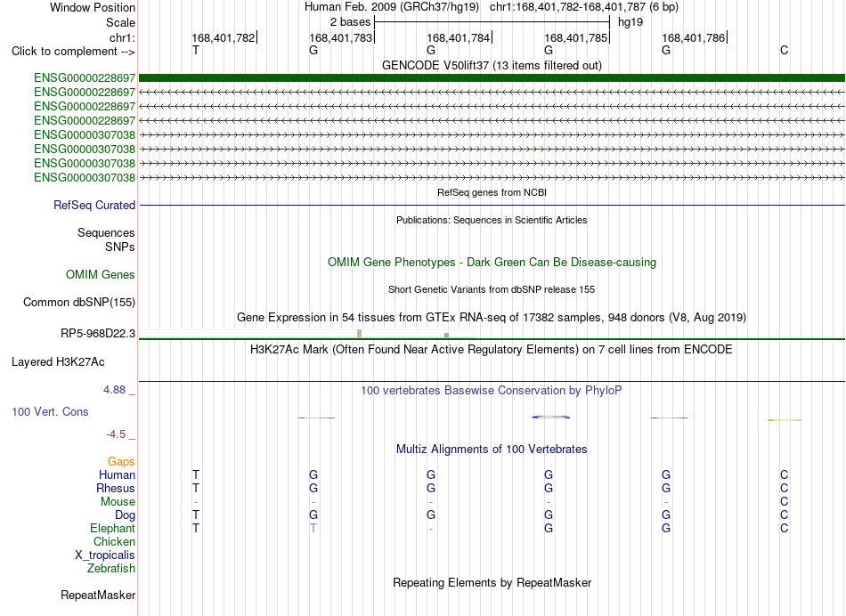Click the Layered H3K27Ac label
The height and width of the screenshot is (616, 846).
pyautogui.click(x=58, y=362)
